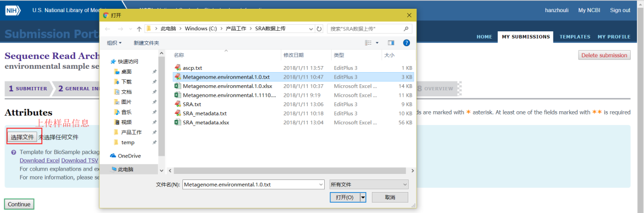Refresh the folder address bar
This screenshot has height=213, width=644.
tap(319, 29)
